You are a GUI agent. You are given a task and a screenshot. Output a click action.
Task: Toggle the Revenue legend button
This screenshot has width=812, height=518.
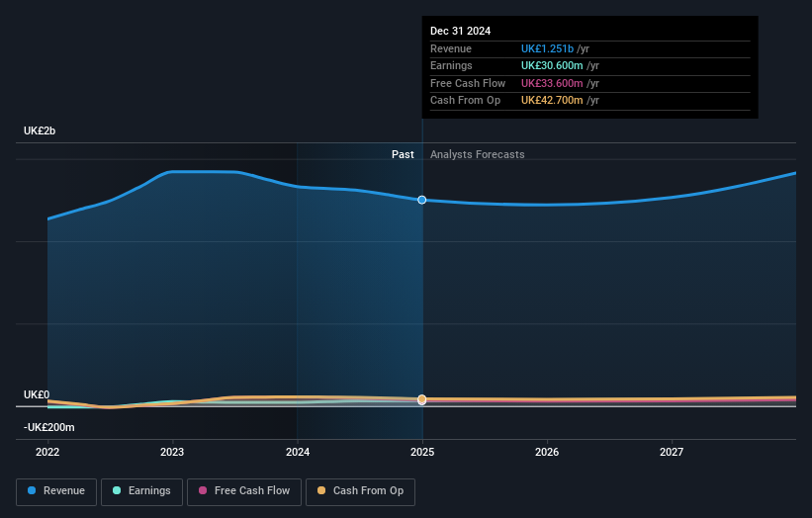56,491
